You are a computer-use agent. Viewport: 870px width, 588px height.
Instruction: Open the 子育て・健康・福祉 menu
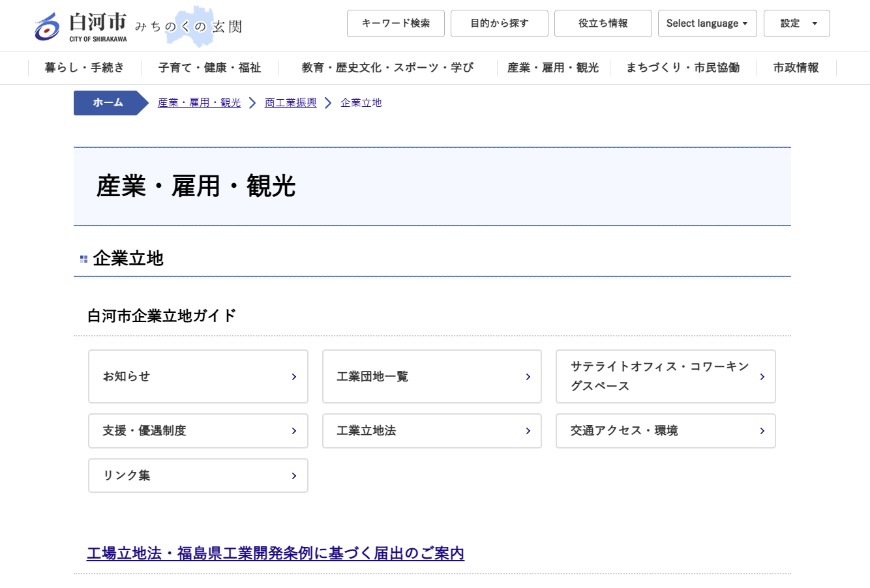[x=209, y=68]
